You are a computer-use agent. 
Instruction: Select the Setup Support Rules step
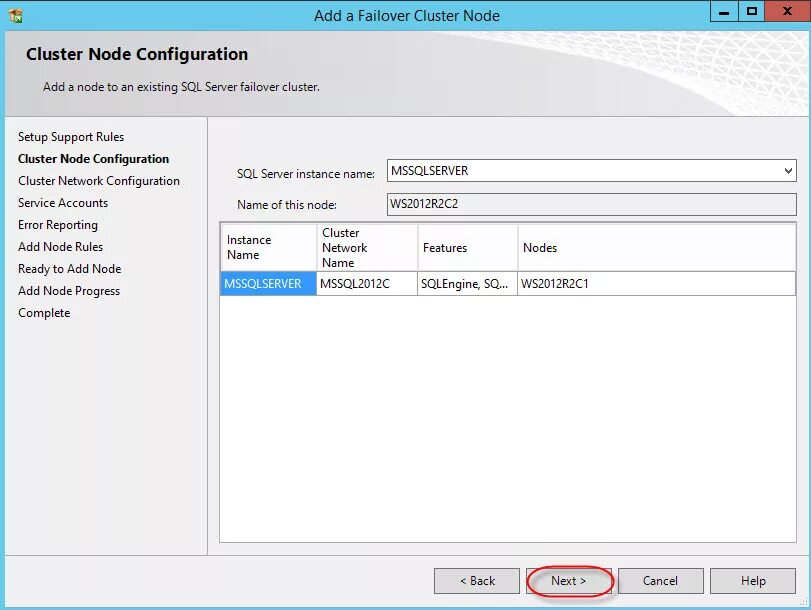[71, 137]
